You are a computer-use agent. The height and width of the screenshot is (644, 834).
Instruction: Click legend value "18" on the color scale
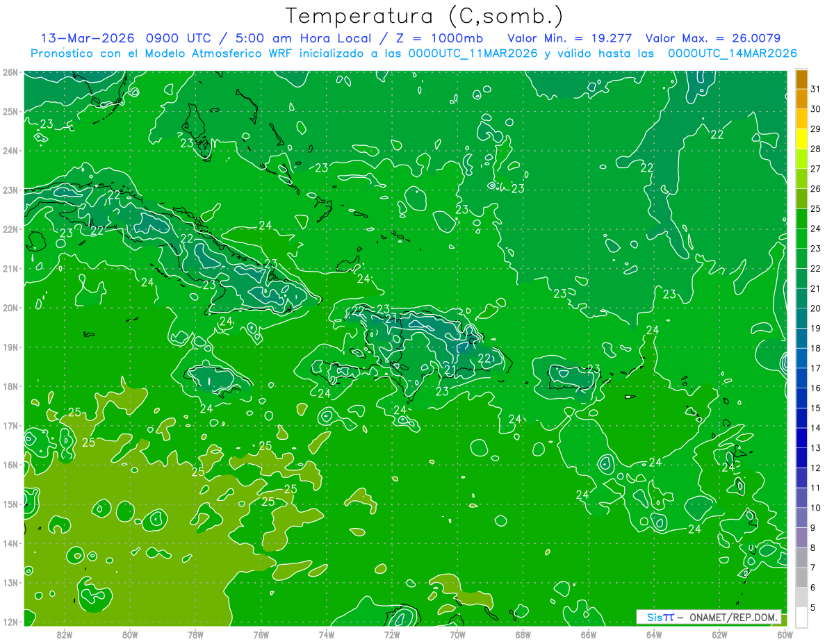point(815,348)
